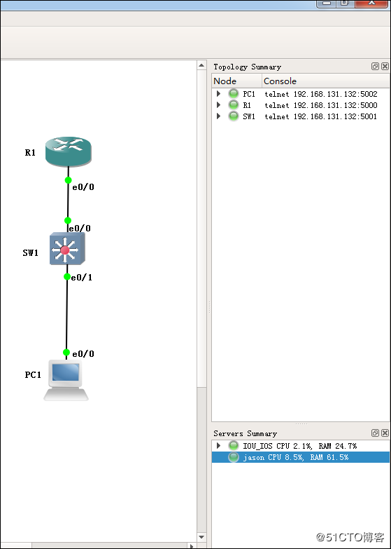Select the PC1 computer icon
The height and width of the screenshot is (549, 391).
pos(66,380)
